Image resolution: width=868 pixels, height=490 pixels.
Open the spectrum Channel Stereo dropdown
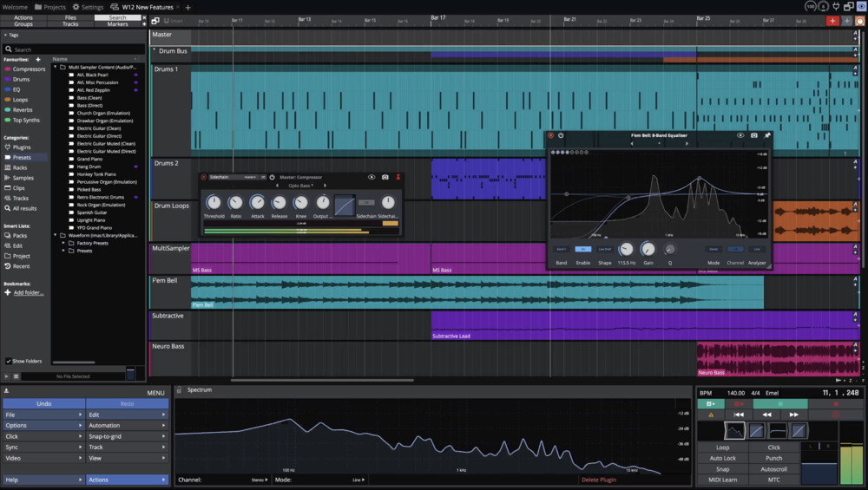coord(259,480)
